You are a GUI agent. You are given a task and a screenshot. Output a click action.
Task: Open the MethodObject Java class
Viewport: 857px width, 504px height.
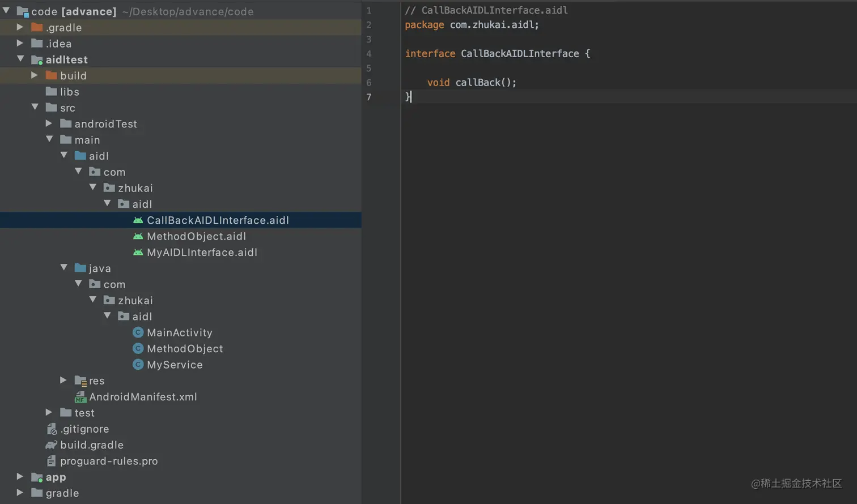pyautogui.click(x=185, y=348)
